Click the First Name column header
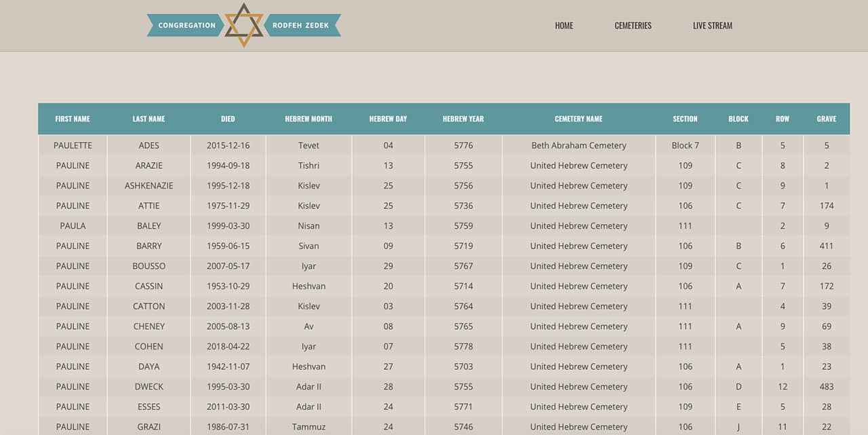 (73, 119)
